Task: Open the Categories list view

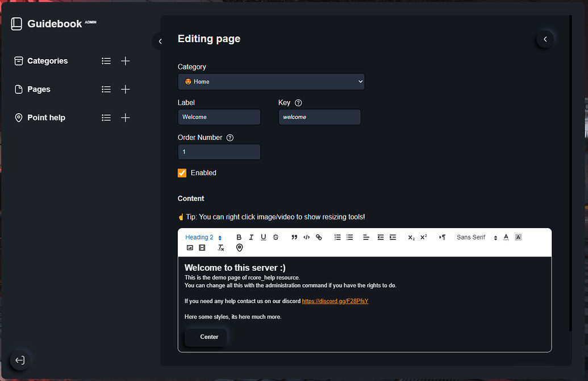Action: 106,61
